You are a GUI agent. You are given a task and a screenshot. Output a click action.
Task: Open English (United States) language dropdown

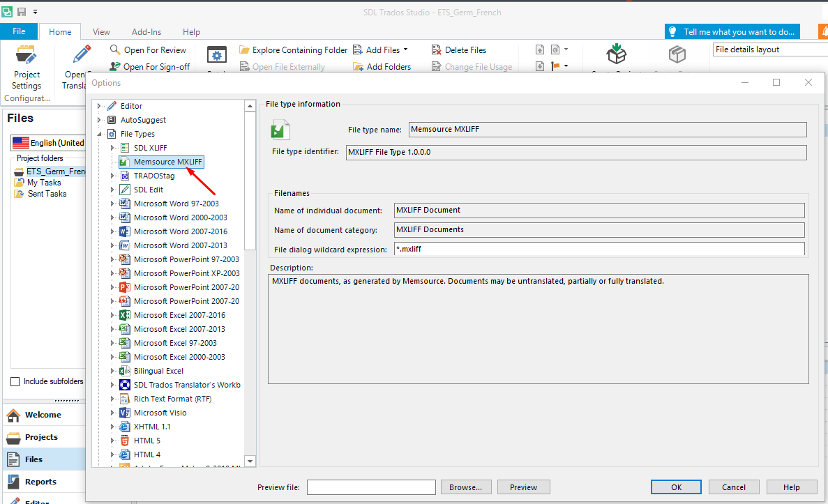tap(49, 142)
